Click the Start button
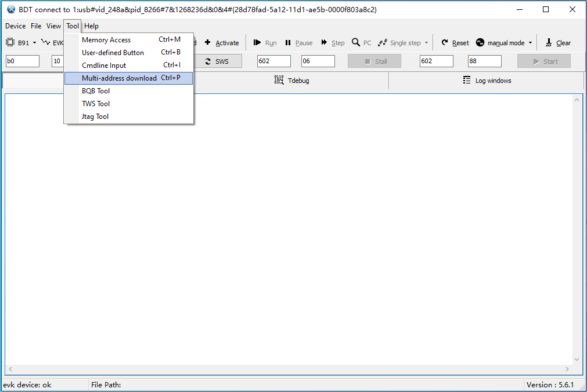587x392 pixels. pyautogui.click(x=544, y=61)
